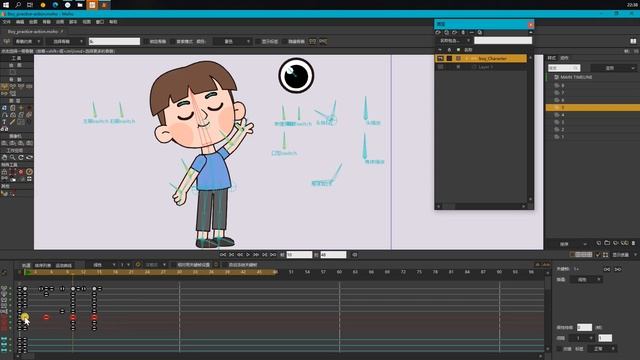Choose the highlighted Select Bone tool

pos(4,87)
